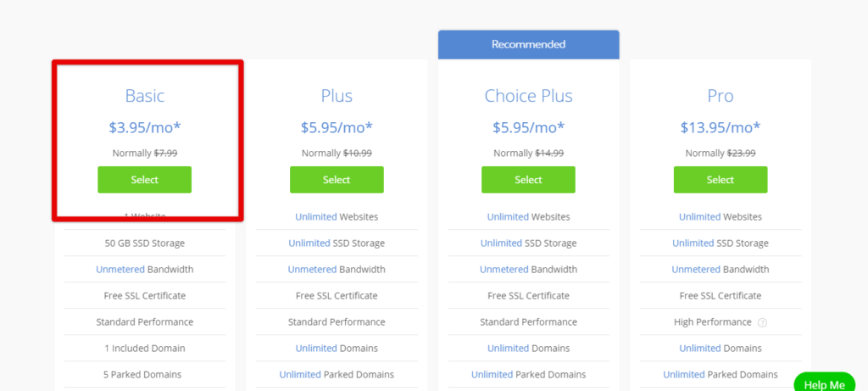Click the Choice Plus plan title
Image resolution: width=868 pixels, height=391 pixels.
[529, 96]
